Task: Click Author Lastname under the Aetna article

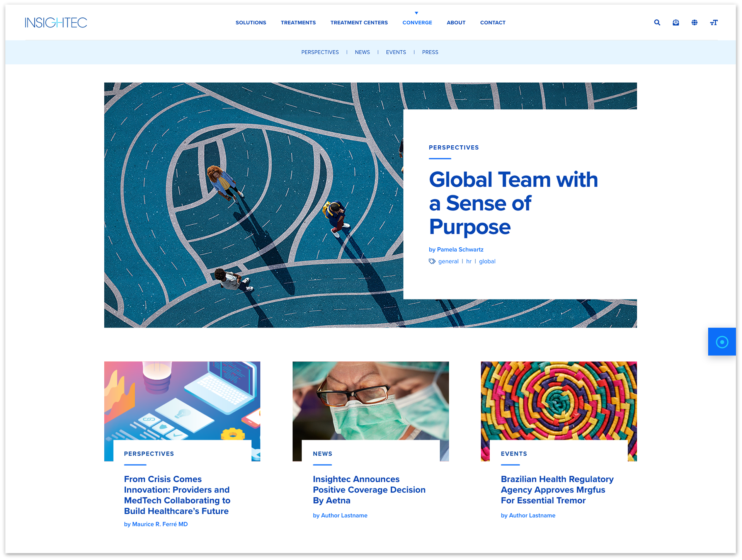Action: [x=344, y=516]
